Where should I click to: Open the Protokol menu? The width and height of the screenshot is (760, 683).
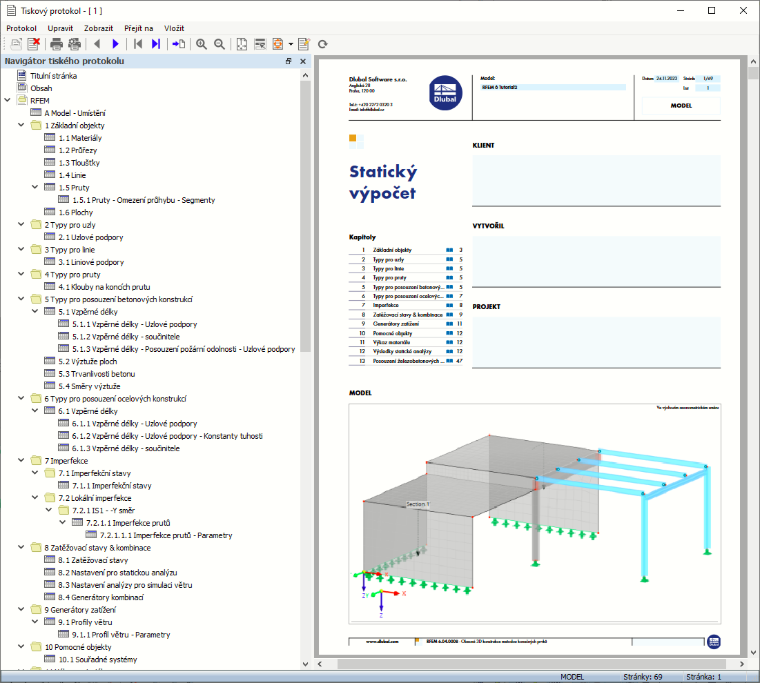pyautogui.click(x=21, y=28)
